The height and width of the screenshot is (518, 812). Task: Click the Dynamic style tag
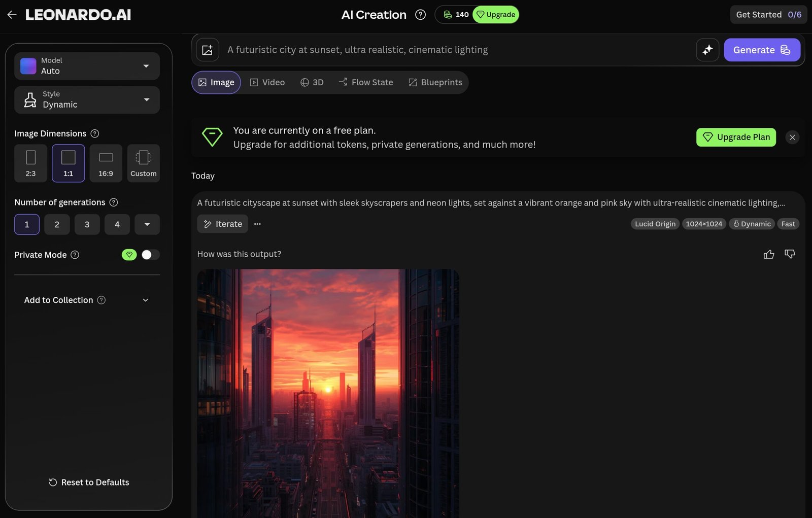752,224
